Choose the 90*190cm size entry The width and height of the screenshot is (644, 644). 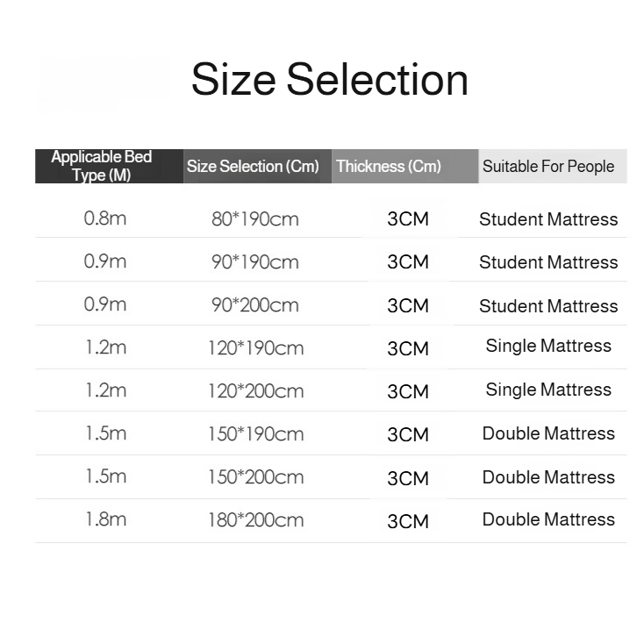[x=255, y=261]
